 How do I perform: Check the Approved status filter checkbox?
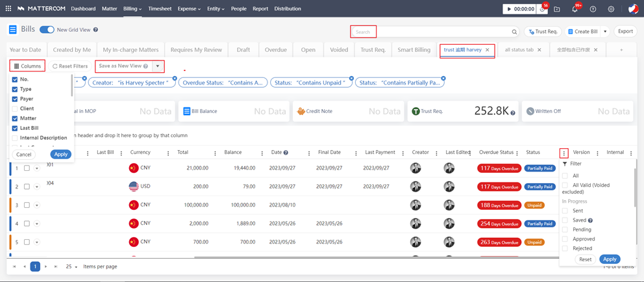[565, 239]
